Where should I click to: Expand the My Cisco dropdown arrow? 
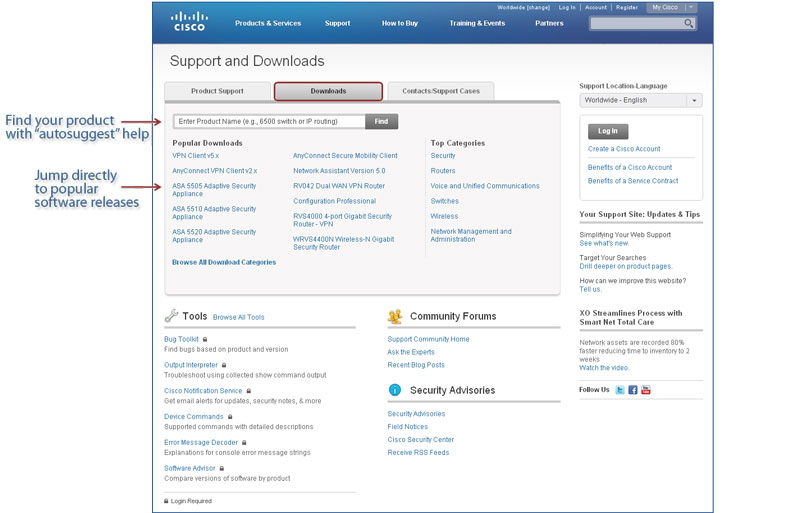(691, 7)
